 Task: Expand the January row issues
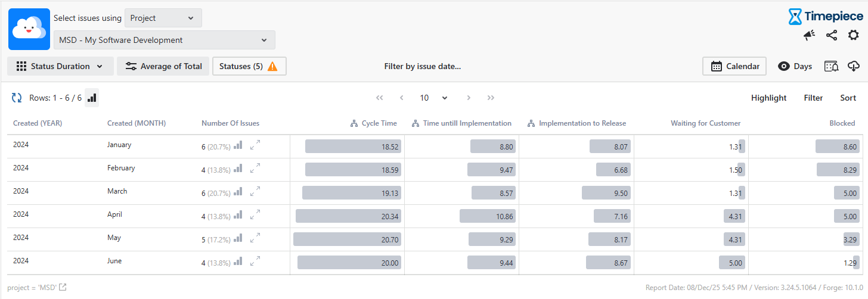(x=255, y=145)
